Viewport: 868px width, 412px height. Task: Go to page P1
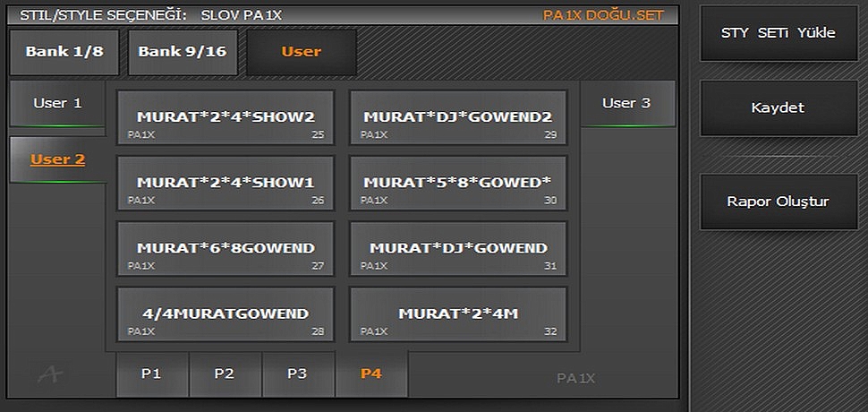coord(151,374)
